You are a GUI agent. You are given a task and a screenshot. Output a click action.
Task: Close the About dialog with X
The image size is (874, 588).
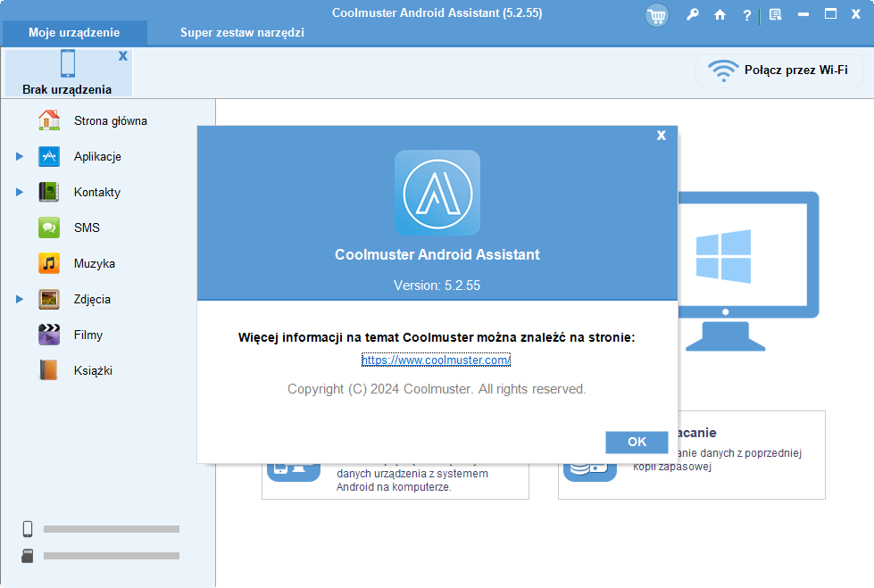[x=661, y=136]
